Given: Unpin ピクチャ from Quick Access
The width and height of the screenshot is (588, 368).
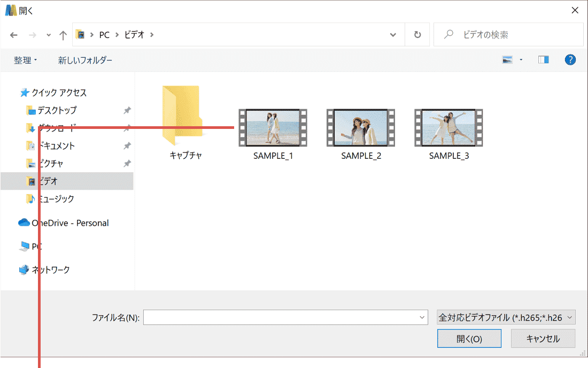Looking at the screenshot, I should tap(127, 163).
